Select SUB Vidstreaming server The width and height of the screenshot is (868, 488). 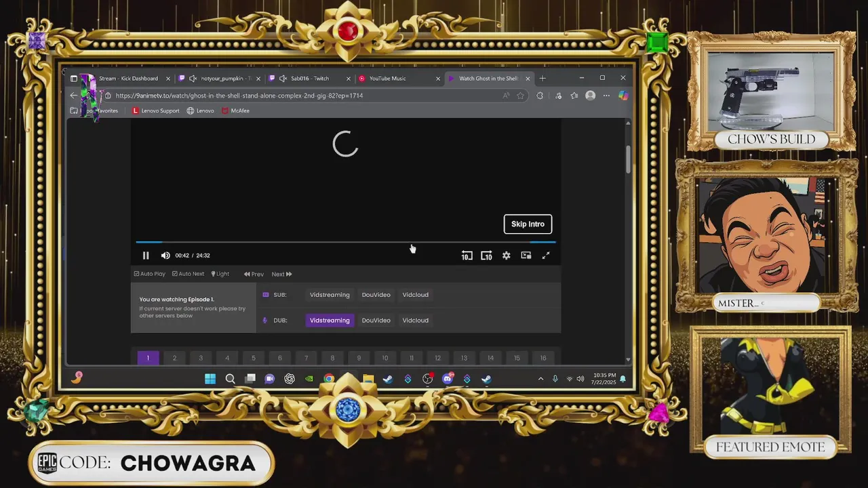(330, 295)
